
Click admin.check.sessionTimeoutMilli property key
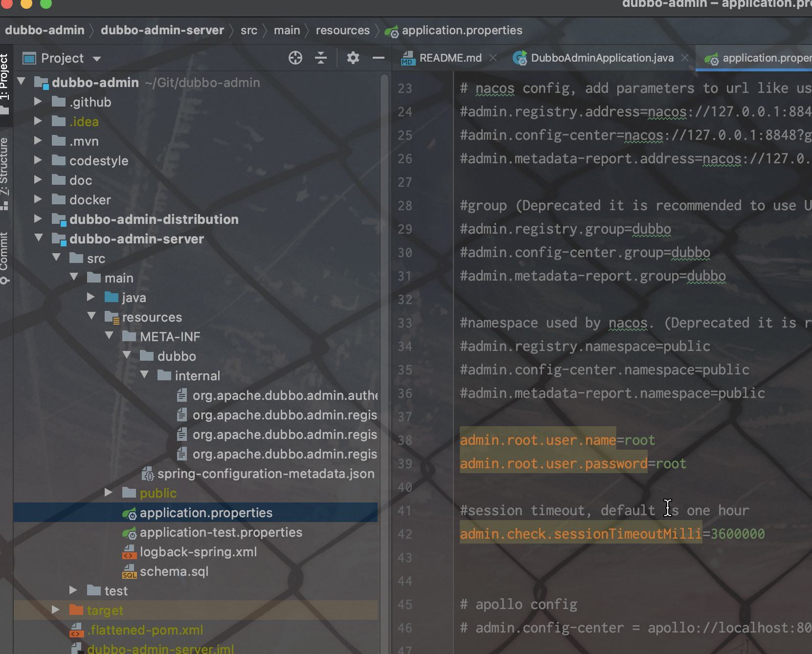pos(581,534)
